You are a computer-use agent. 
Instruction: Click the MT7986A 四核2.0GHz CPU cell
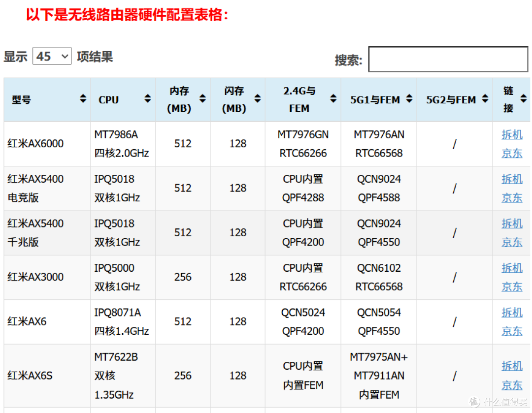click(x=123, y=144)
